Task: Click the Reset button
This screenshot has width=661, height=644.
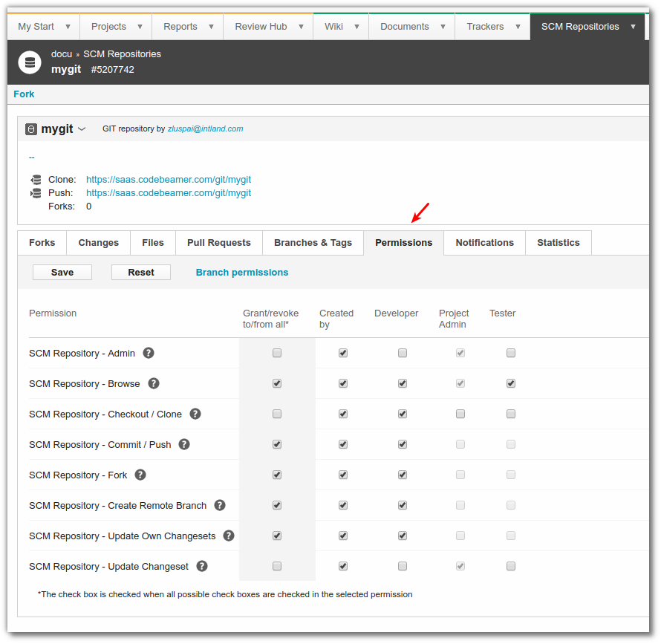Action: (x=141, y=273)
